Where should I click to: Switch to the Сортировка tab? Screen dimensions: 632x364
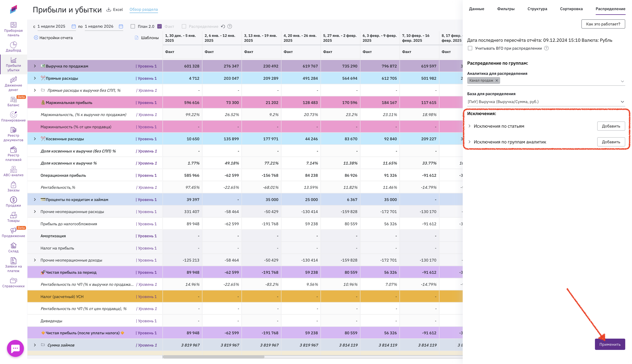tap(571, 9)
